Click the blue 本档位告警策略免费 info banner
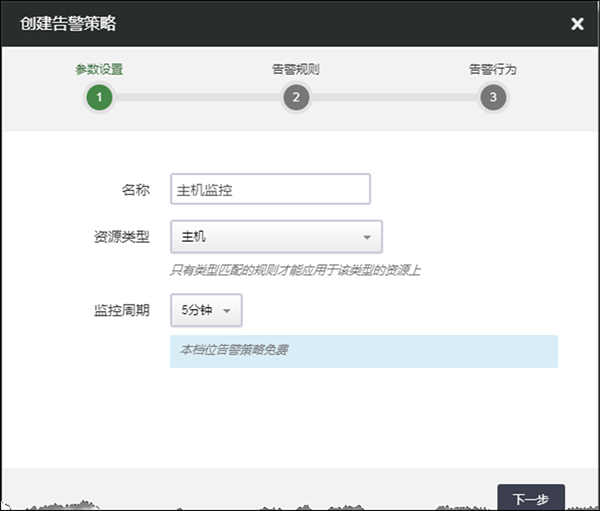 click(363, 351)
